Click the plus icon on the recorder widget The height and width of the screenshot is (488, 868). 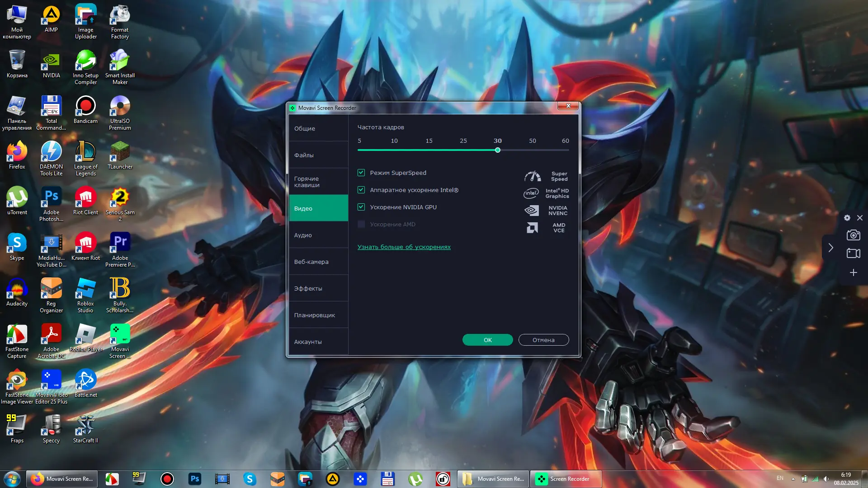click(x=853, y=272)
